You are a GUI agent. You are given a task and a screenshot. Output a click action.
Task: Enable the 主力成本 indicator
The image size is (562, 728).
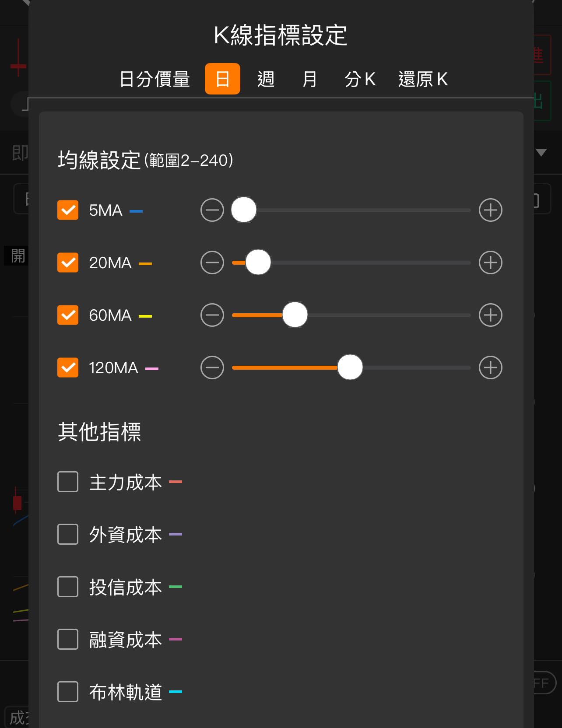[67, 482]
